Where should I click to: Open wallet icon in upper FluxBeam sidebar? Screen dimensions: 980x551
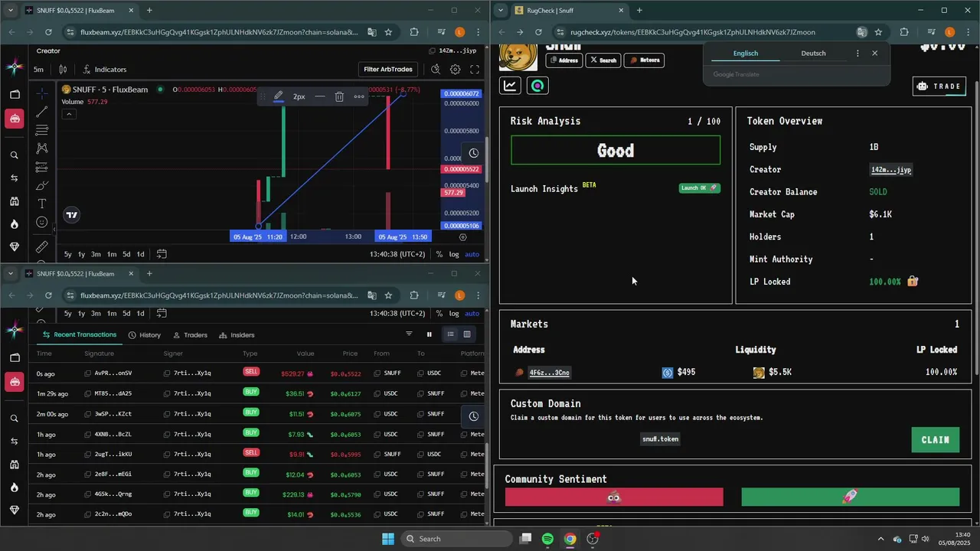[15, 95]
